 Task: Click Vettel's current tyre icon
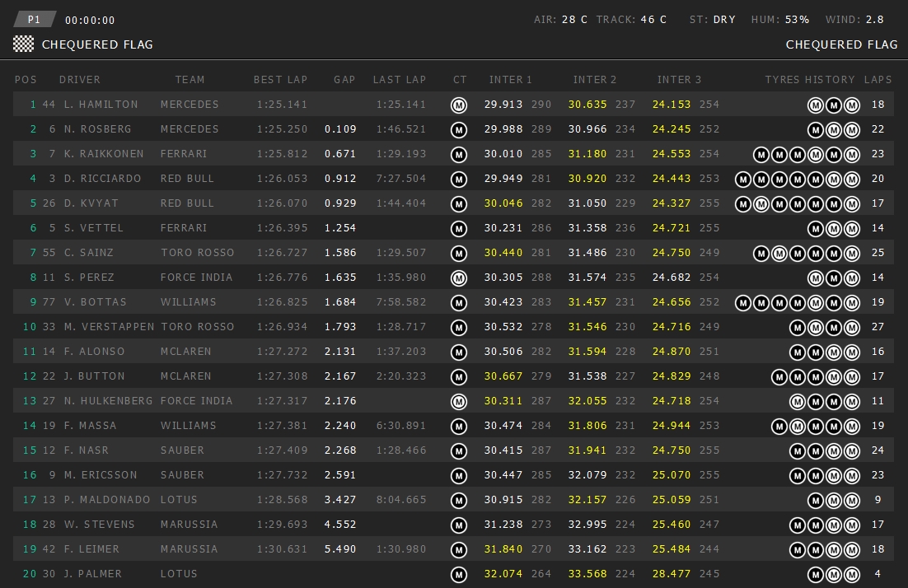coord(459,229)
